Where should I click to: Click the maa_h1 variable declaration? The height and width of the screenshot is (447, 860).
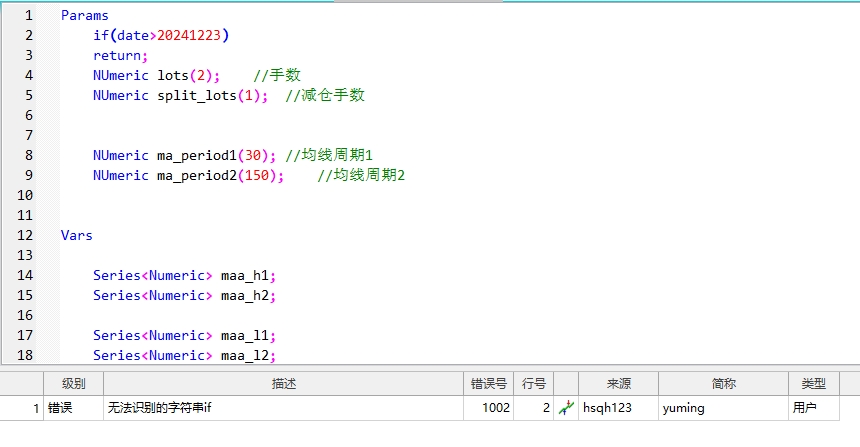tap(184, 275)
